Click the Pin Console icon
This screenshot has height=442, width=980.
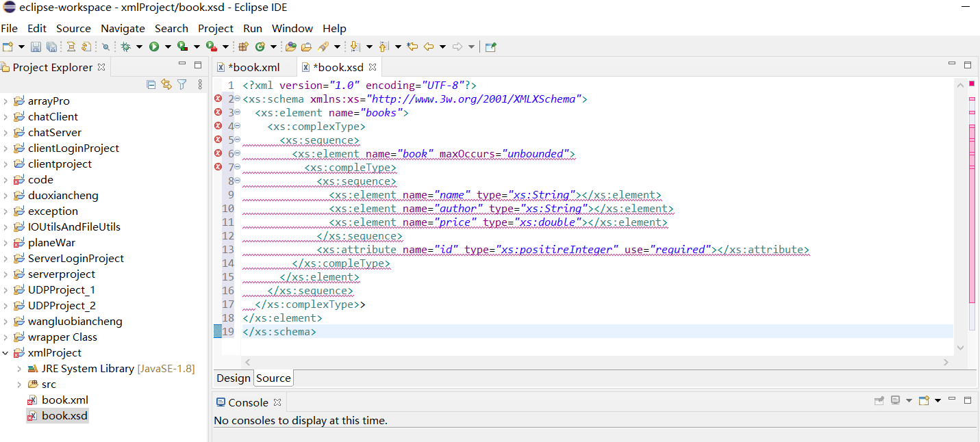[x=879, y=401]
